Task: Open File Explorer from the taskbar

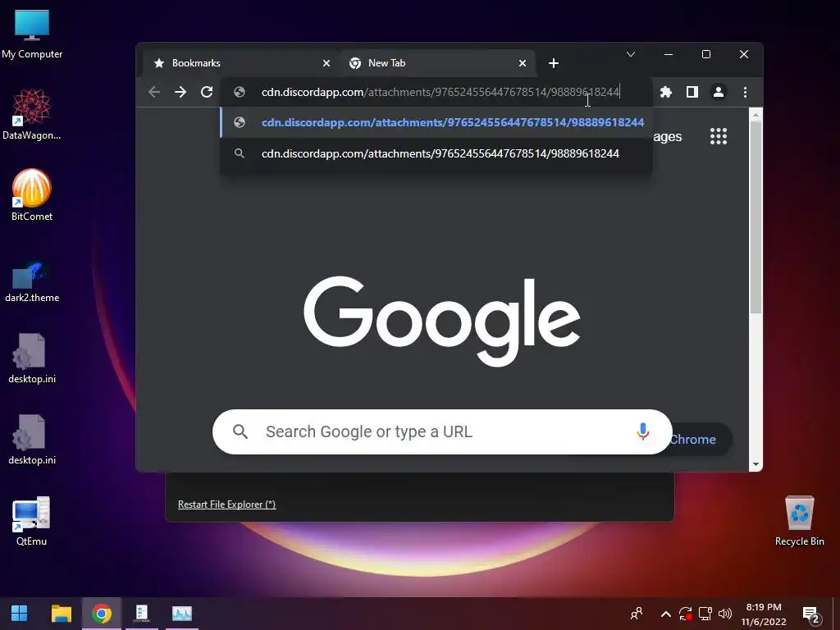Action: pyautogui.click(x=61, y=614)
